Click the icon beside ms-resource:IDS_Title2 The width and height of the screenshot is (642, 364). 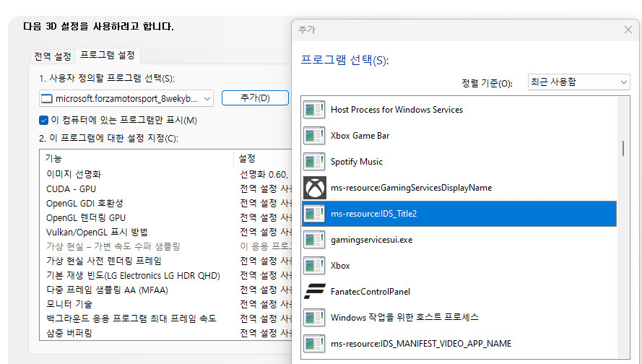[314, 214]
